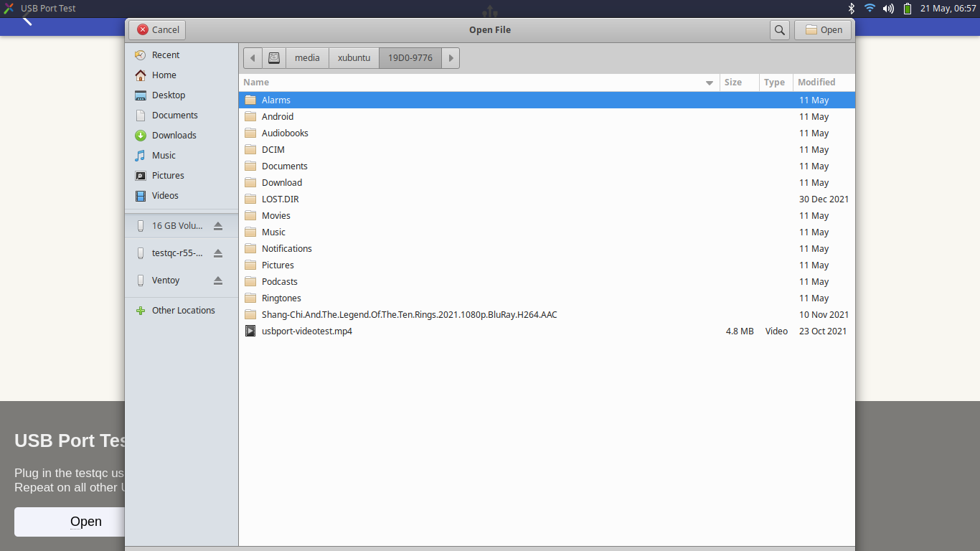This screenshot has height=551, width=980.
Task: Activate the search icon in the title bar
Action: 779,29
